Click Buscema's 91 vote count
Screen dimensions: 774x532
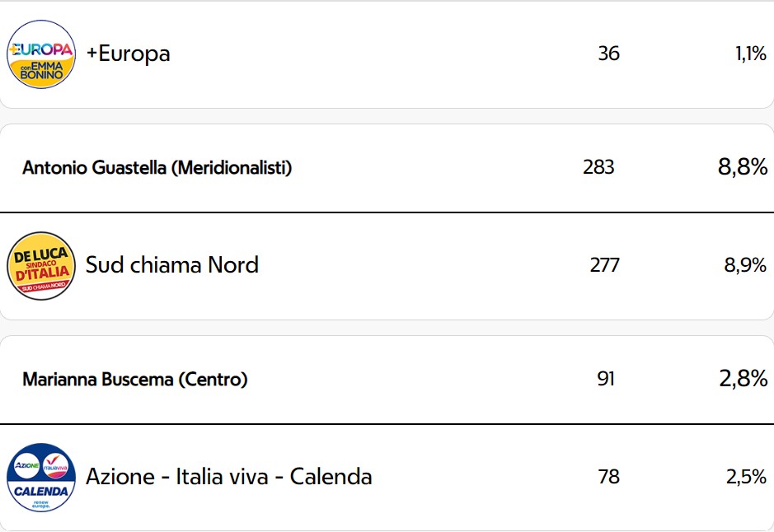coord(606,379)
